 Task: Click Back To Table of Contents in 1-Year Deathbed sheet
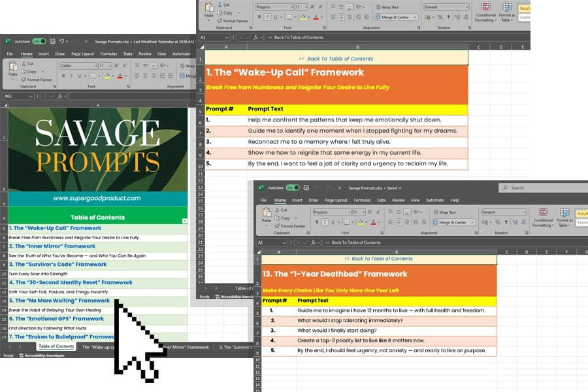pos(379,259)
